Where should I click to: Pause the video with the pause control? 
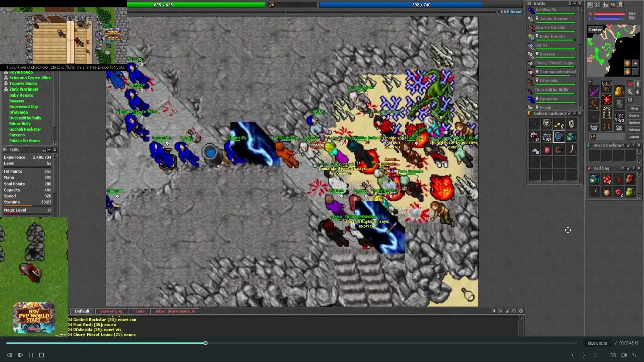[x=31, y=355]
